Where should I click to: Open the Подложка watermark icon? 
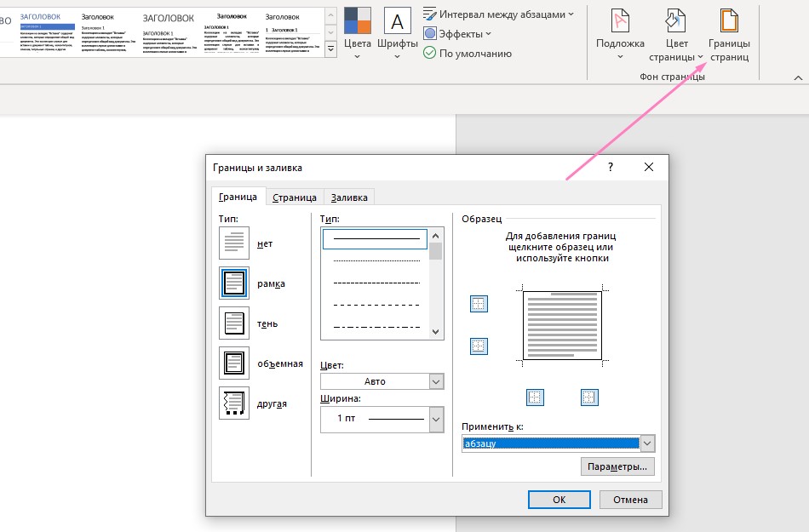point(619,21)
